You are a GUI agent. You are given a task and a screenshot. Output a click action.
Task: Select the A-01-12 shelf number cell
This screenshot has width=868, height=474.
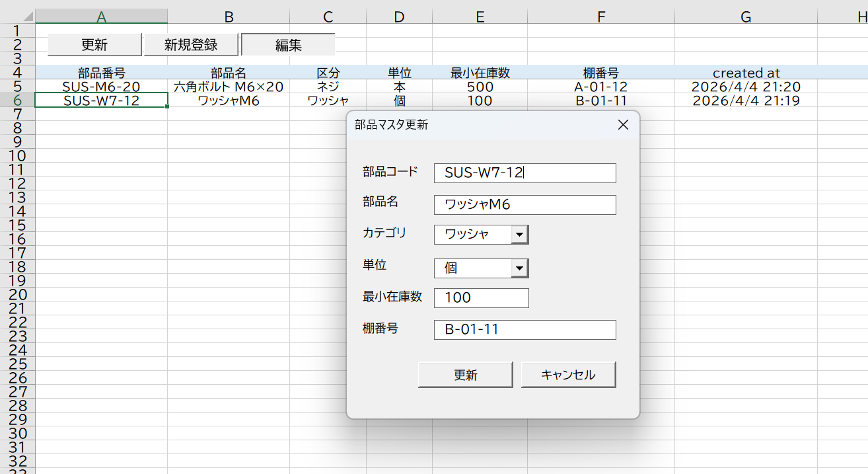[x=600, y=87]
